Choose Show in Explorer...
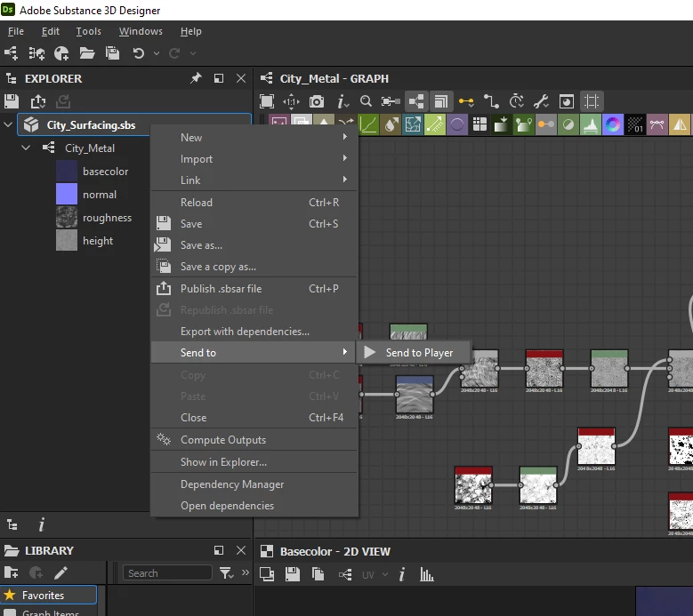693x616 pixels. click(254, 462)
